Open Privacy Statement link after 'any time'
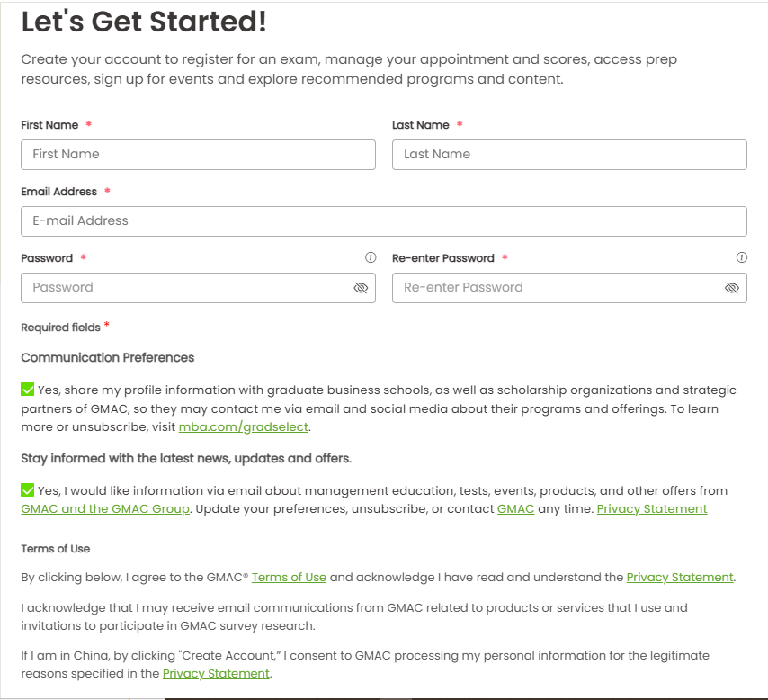Screen dimensions: 768x700 pos(652,509)
